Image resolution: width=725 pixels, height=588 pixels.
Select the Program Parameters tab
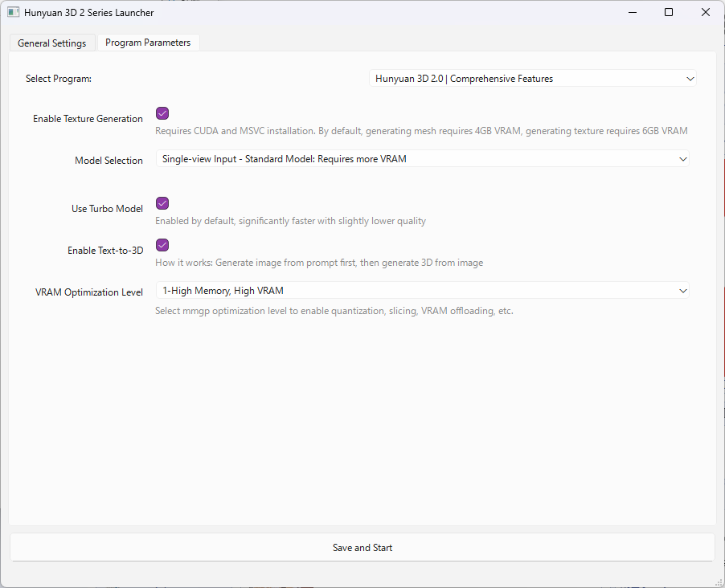pyautogui.click(x=148, y=43)
